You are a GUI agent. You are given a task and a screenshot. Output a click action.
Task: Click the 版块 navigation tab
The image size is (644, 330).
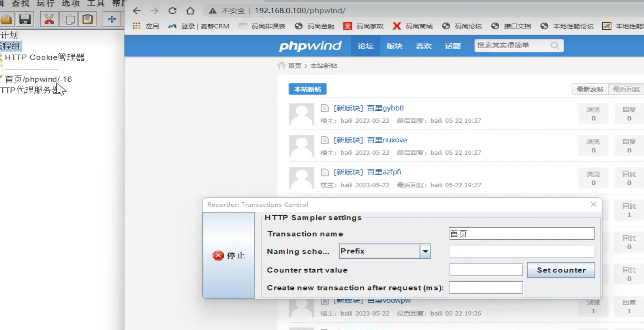tap(395, 46)
